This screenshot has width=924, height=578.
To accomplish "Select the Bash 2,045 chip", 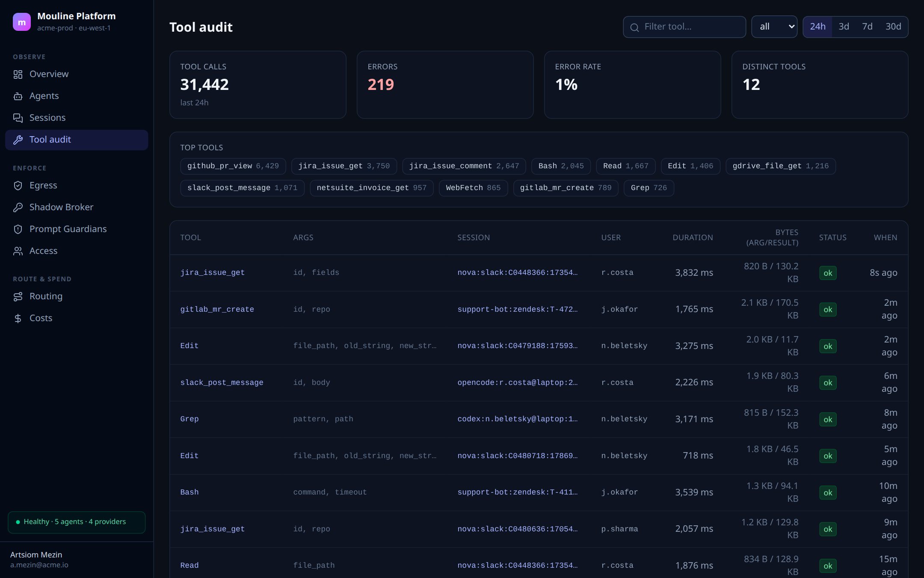I will tap(561, 166).
